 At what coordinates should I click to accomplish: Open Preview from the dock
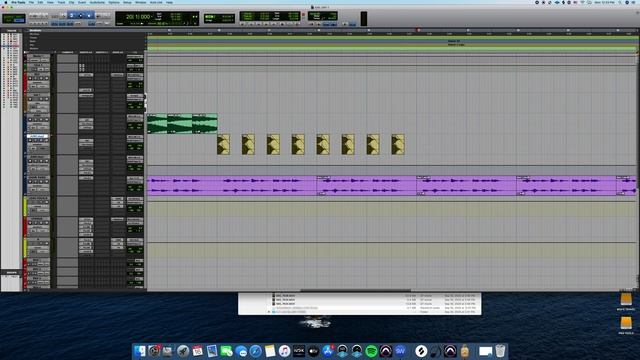click(x=212, y=351)
